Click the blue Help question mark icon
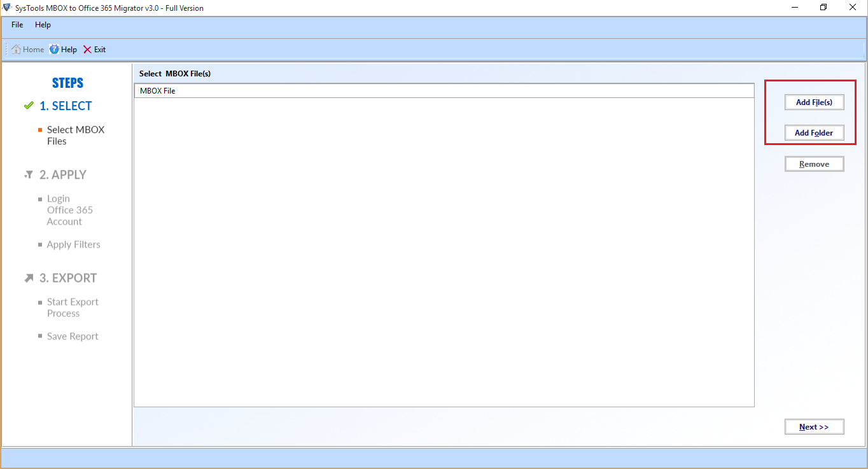868x469 pixels. point(55,50)
